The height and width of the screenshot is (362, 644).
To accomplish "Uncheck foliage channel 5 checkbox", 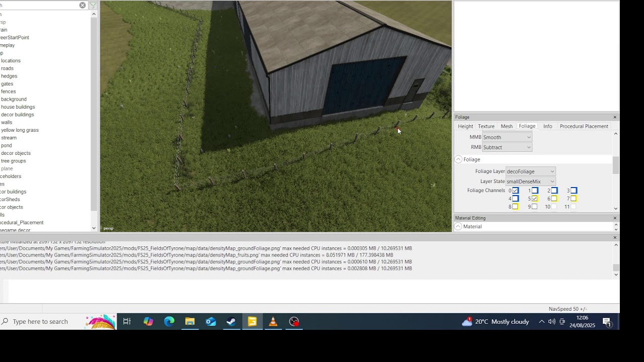I will click(x=534, y=199).
